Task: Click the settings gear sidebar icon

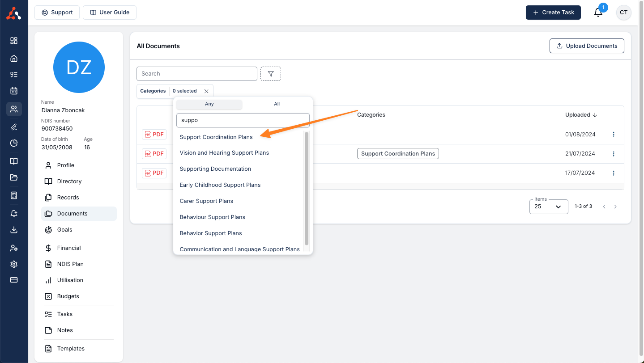Action: [14, 264]
